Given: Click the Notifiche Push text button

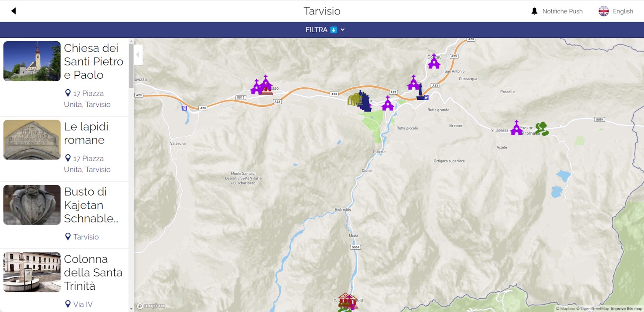Looking at the screenshot, I should [563, 11].
